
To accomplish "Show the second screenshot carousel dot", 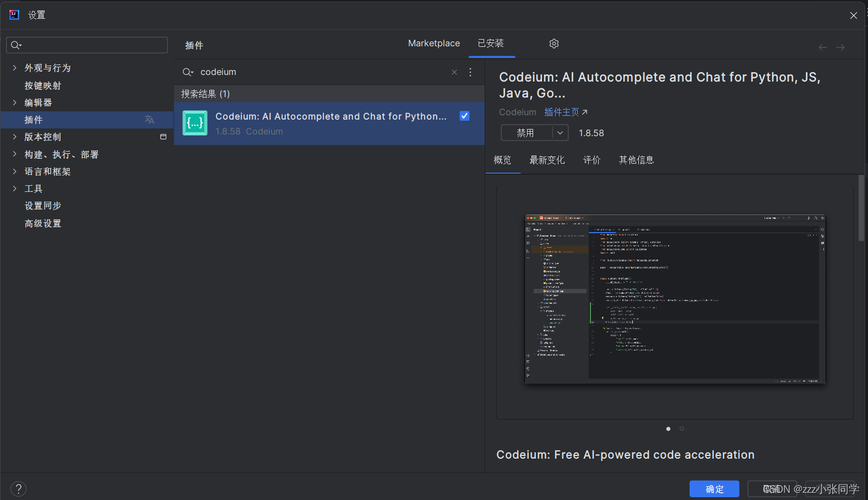I will click(682, 429).
